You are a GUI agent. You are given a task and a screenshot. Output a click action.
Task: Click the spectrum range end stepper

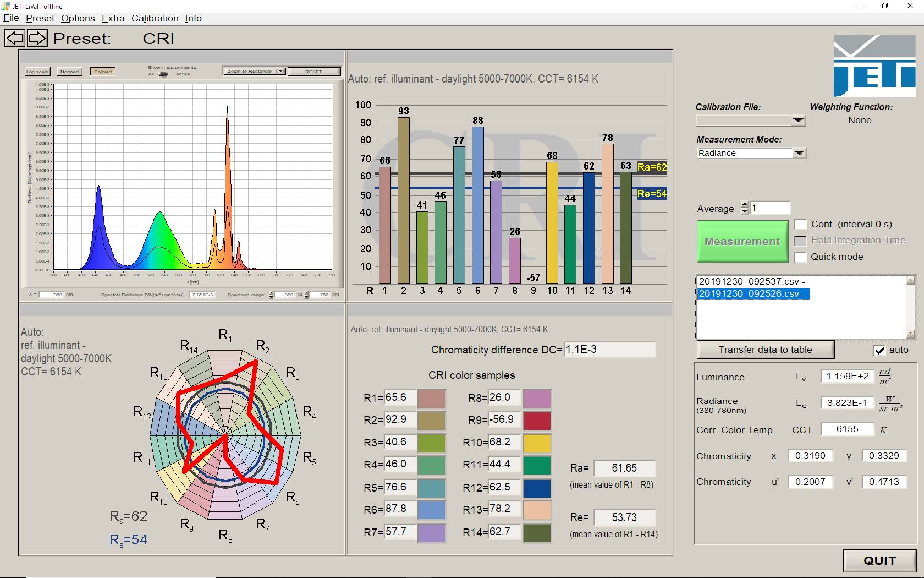[x=306, y=295]
